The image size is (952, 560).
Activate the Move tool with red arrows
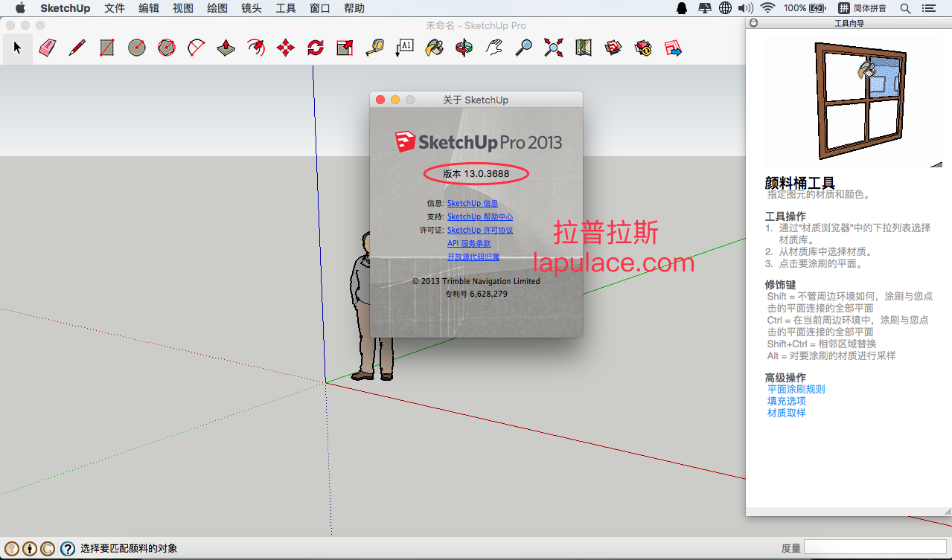(286, 48)
